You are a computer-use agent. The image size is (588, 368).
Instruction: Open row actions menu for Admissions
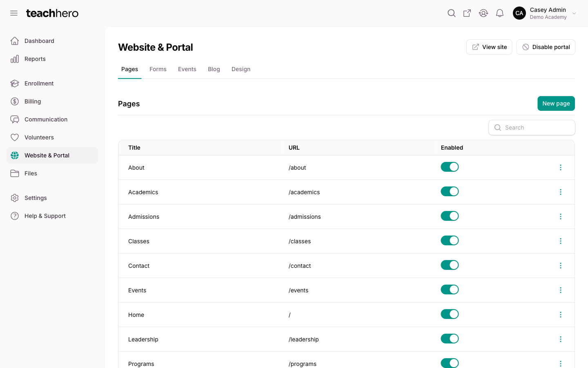pyautogui.click(x=561, y=217)
